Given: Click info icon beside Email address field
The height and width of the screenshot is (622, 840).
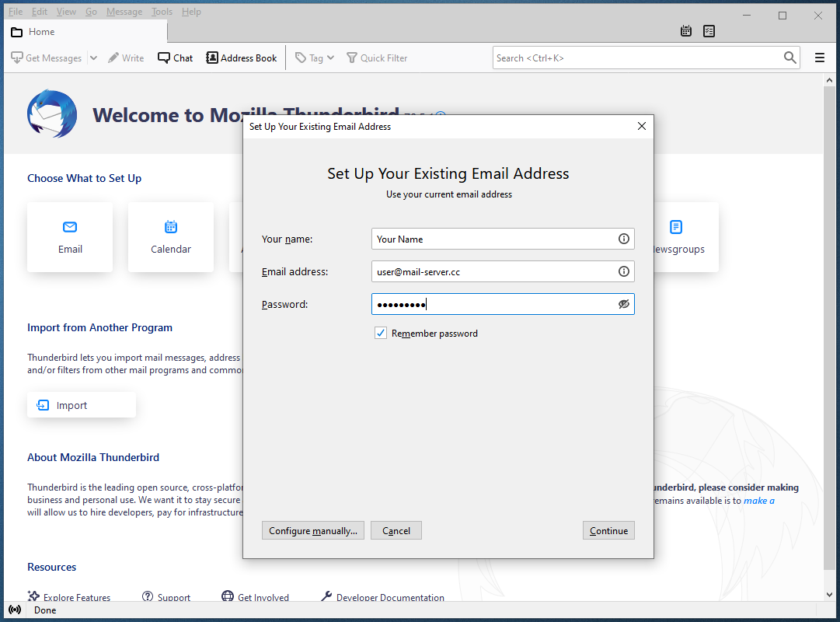Looking at the screenshot, I should click(x=623, y=271).
